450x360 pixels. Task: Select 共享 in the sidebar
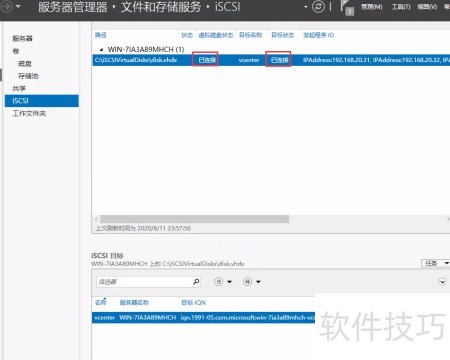click(19, 88)
